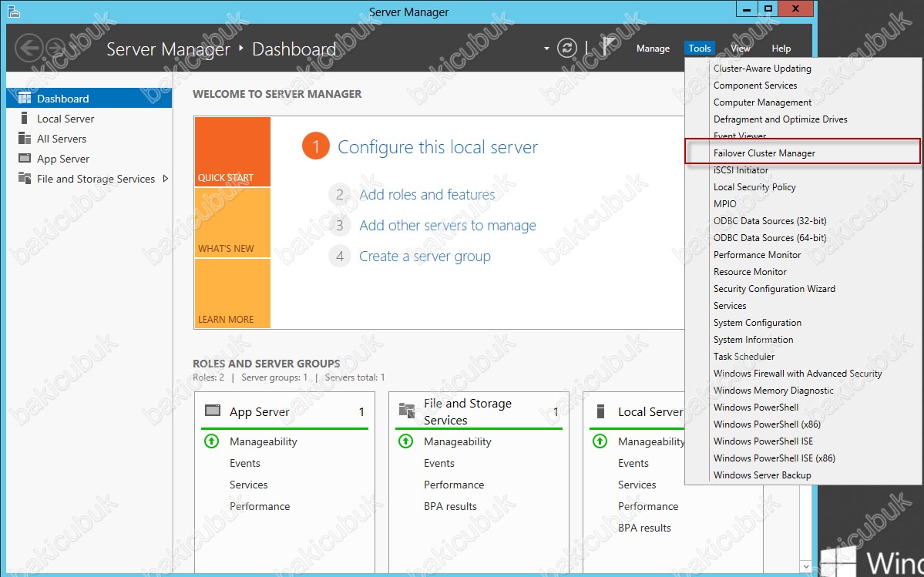Close the Tools menu
The width and height of the screenshot is (924, 577).
700,49
